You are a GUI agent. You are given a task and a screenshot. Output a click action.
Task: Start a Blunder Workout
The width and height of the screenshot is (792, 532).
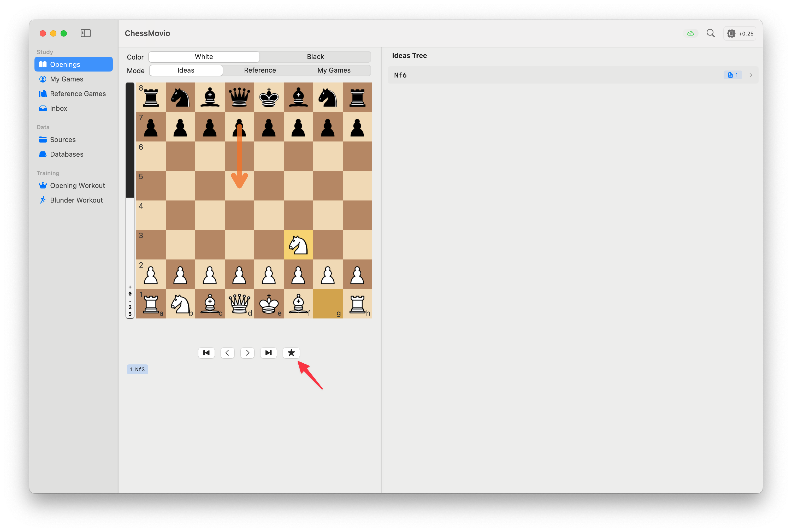pyautogui.click(x=76, y=200)
